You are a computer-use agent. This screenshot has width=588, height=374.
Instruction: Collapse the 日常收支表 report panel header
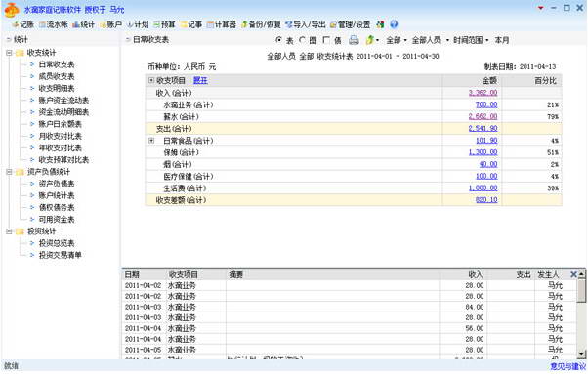click(x=128, y=39)
